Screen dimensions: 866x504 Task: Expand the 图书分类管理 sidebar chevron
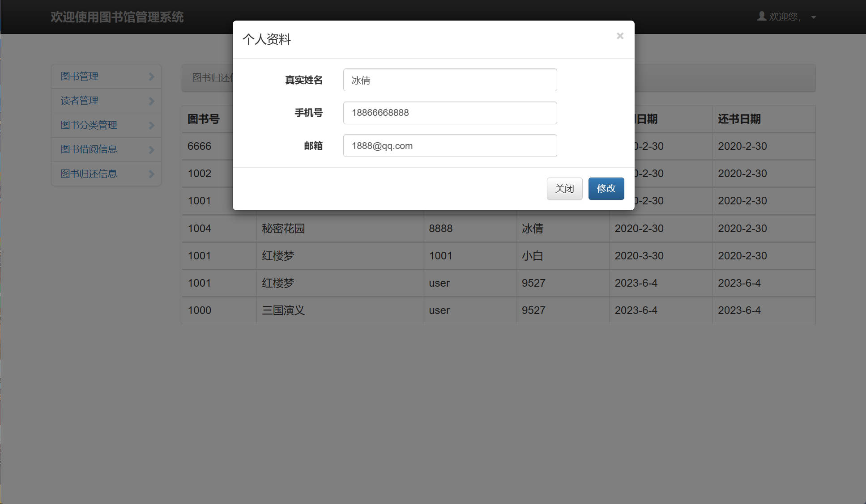152,125
